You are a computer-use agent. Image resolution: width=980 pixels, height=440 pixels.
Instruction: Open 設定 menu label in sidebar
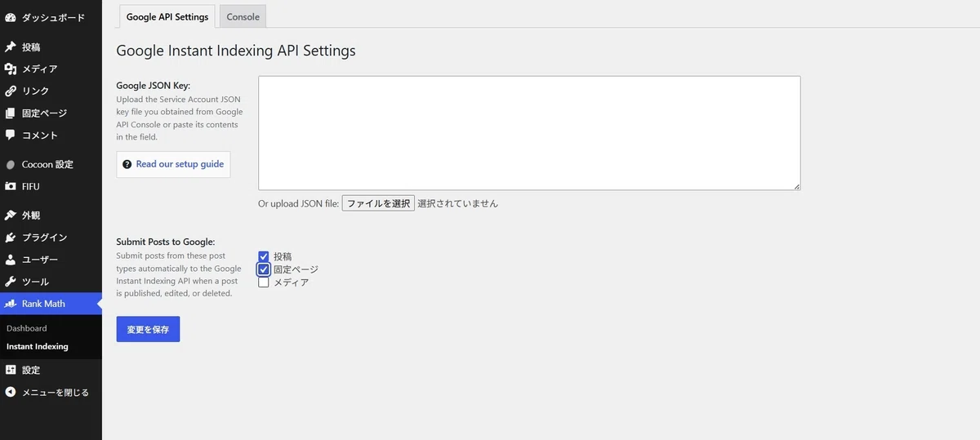(x=31, y=370)
